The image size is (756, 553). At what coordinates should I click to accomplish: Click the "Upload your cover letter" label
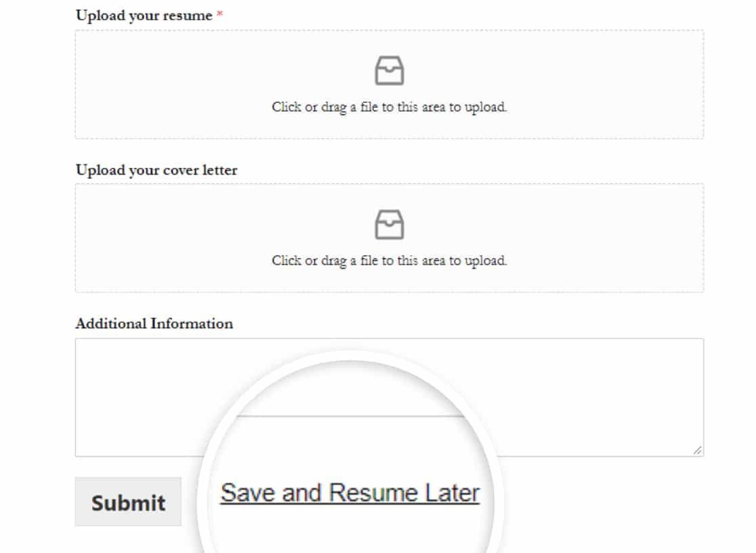click(156, 170)
